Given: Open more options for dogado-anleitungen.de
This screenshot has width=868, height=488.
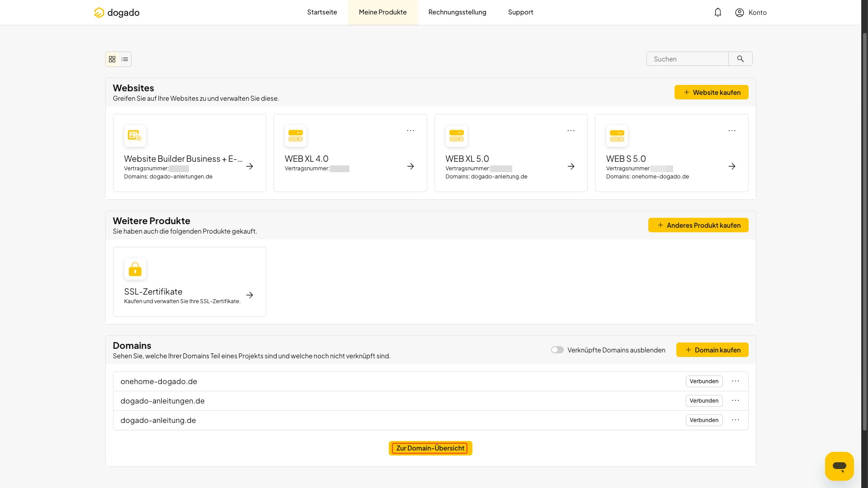Looking at the screenshot, I should click(x=736, y=401).
